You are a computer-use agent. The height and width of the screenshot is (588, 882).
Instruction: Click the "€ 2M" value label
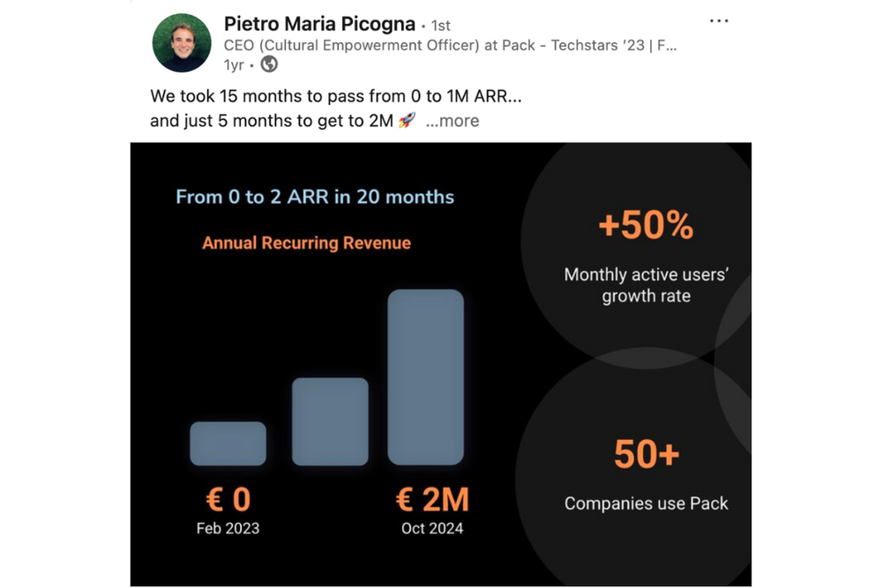[431, 498]
